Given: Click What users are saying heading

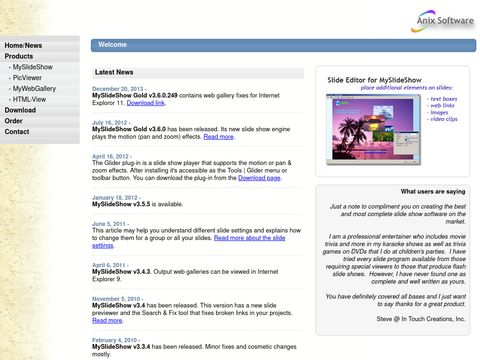Looking at the screenshot, I should coord(433,192).
